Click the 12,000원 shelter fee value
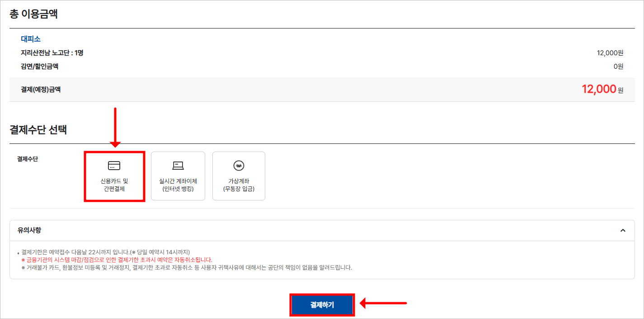The width and height of the screenshot is (644, 319). click(610, 53)
